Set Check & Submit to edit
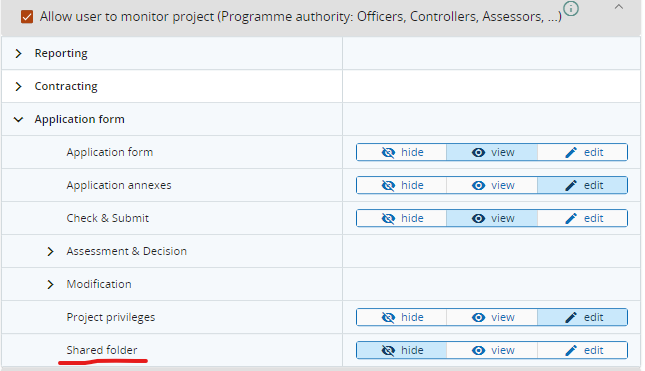This screenshot has height=371, width=645. 582,218
